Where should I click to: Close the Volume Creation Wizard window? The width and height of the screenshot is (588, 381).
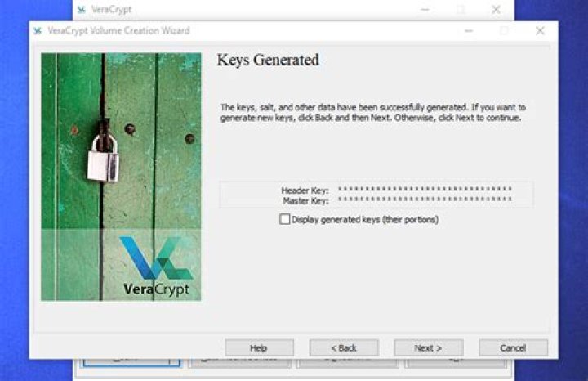540,30
